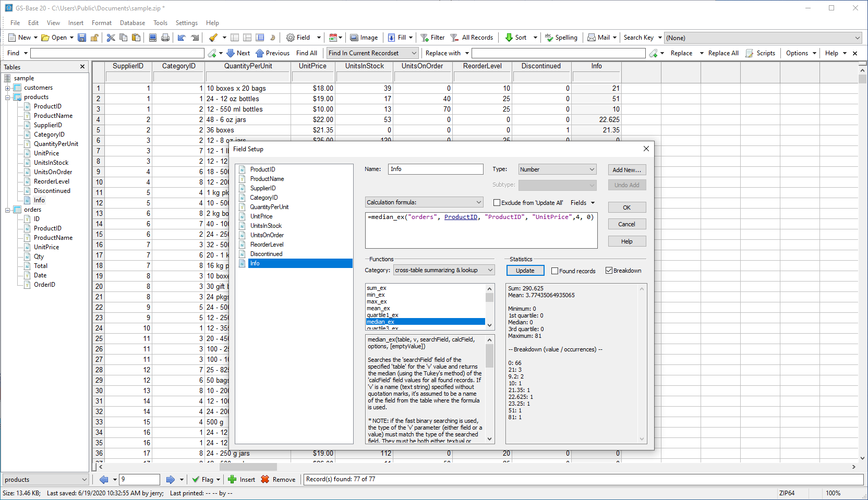
Task: Uncheck the Breakdown checkbox
Action: coord(609,271)
